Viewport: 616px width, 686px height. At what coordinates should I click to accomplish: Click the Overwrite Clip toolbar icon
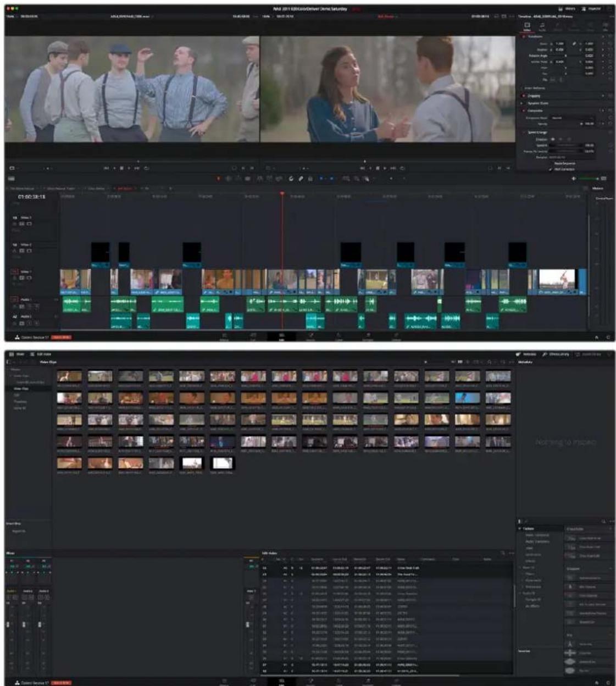tap(270, 179)
